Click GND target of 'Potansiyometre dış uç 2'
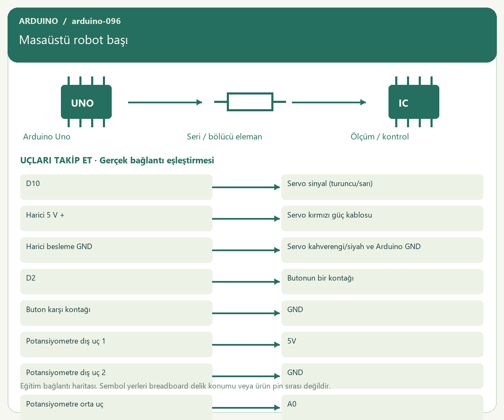Viewport: 504px width, 420px height. (382, 376)
